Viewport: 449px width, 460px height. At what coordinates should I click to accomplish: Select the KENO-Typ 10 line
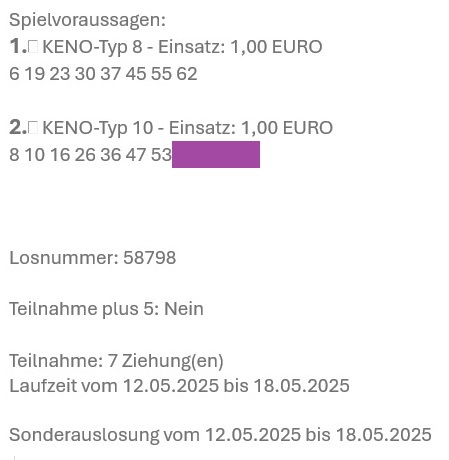pos(171,128)
